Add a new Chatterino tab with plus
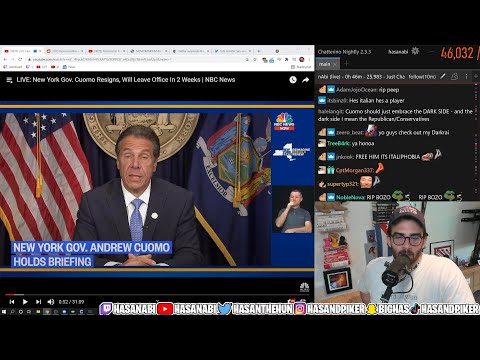Viewport: 480px width, 360px height. tap(346, 63)
